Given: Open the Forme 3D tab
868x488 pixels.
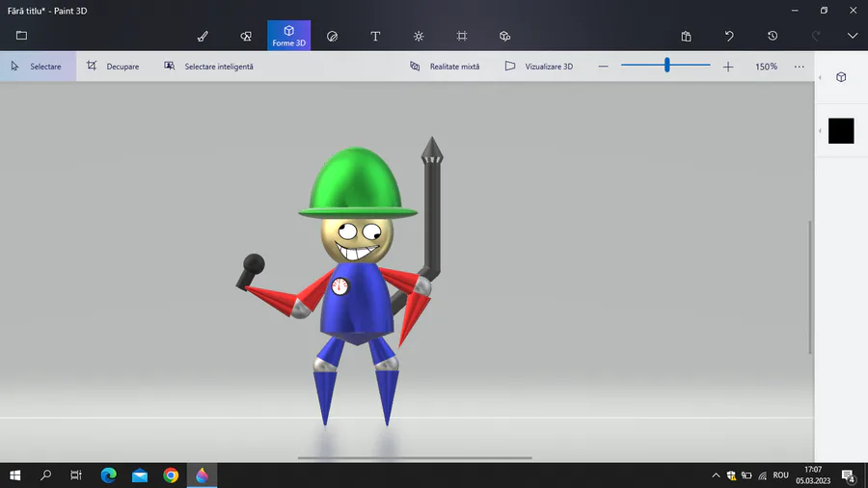Looking at the screenshot, I should 289,36.
